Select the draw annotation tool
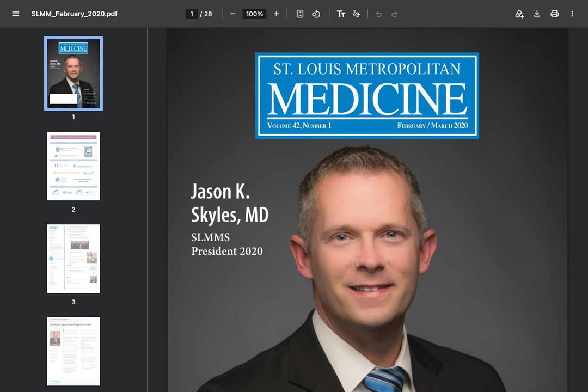Screen dimensions: 588x392 [357, 14]
